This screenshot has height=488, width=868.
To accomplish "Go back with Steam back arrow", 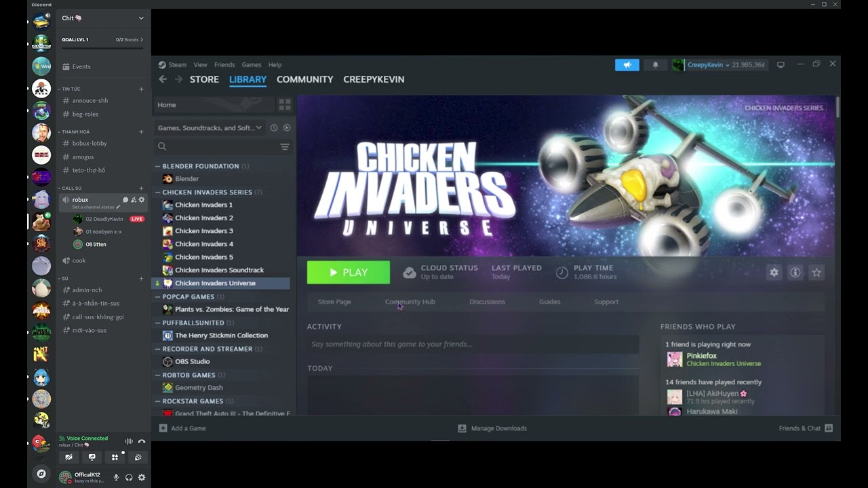I will point(163,79).
